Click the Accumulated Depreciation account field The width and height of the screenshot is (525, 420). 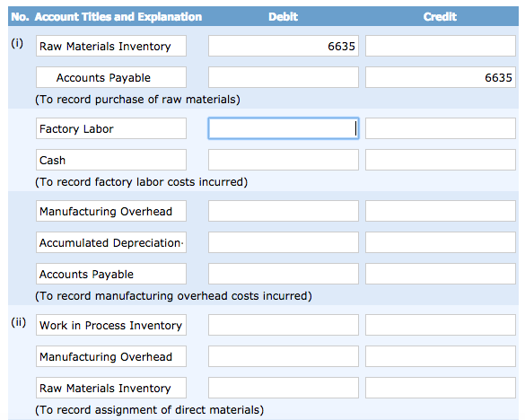[x=111, y=242]
